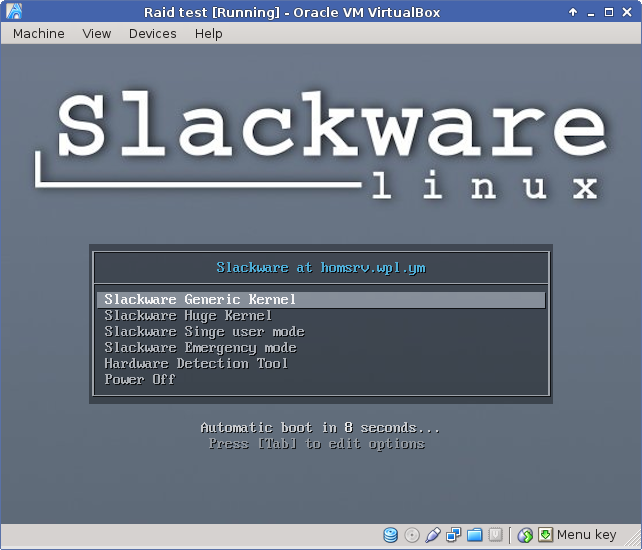This screenshot has width=642, height=550.
Task: Click the VirtualBox title bar app icon
Action: (x=14, y=11)
